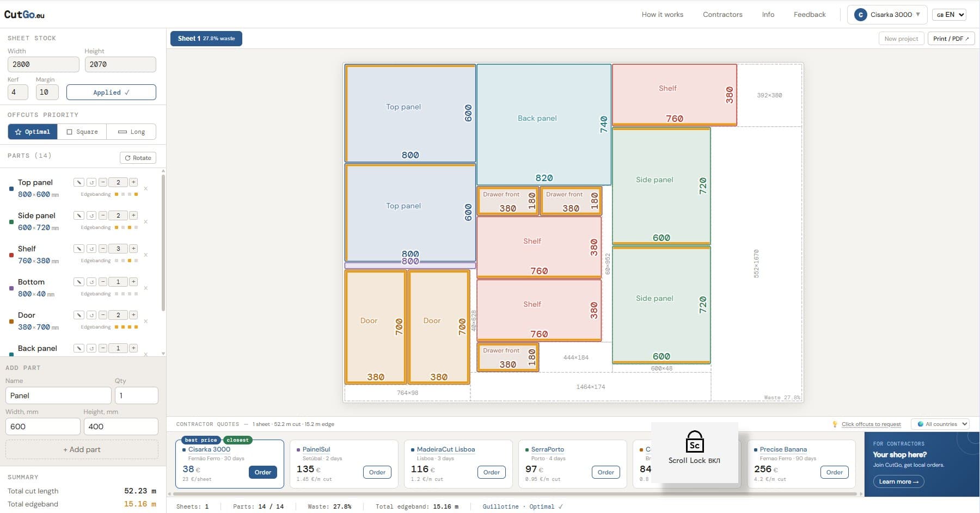Screen dimensions: 980x513
Task: Click the CutGo.eu logo
Action: point(24,15)
